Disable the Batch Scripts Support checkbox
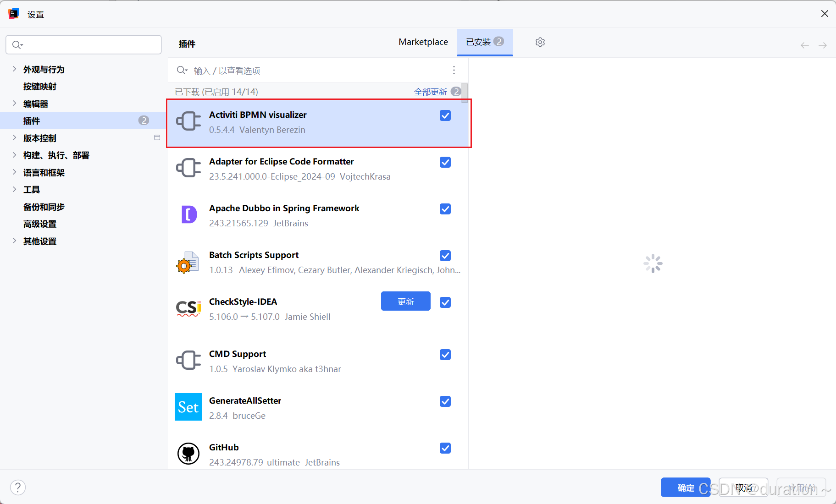Screen dimensions: 836x504 [445, 256]
